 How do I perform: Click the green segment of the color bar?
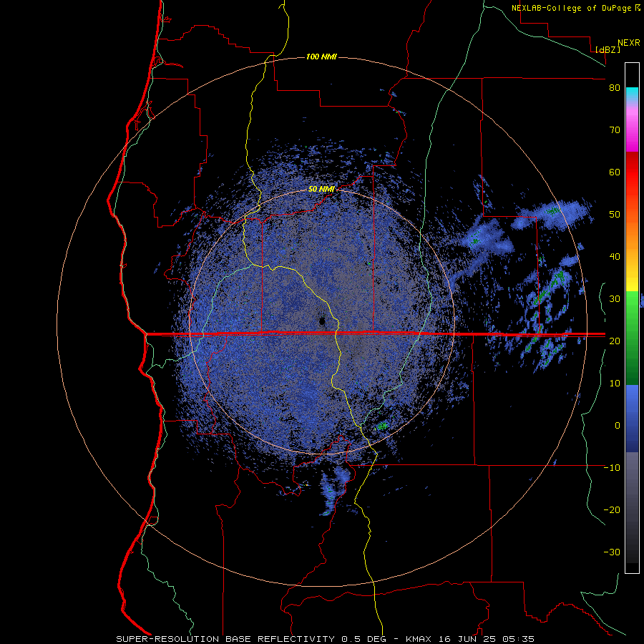coord(632,338)
